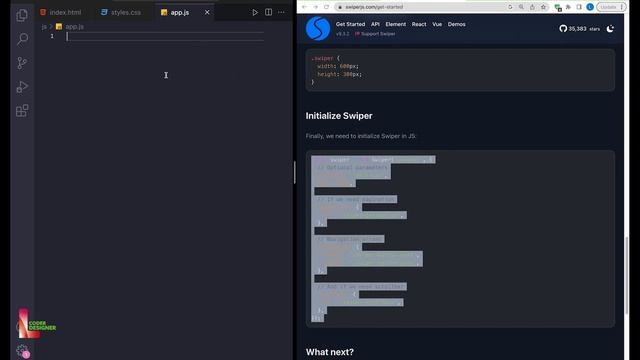Place the cursor on line 1 of the editor
640x360 pixels.
click(x=165, y=36)
